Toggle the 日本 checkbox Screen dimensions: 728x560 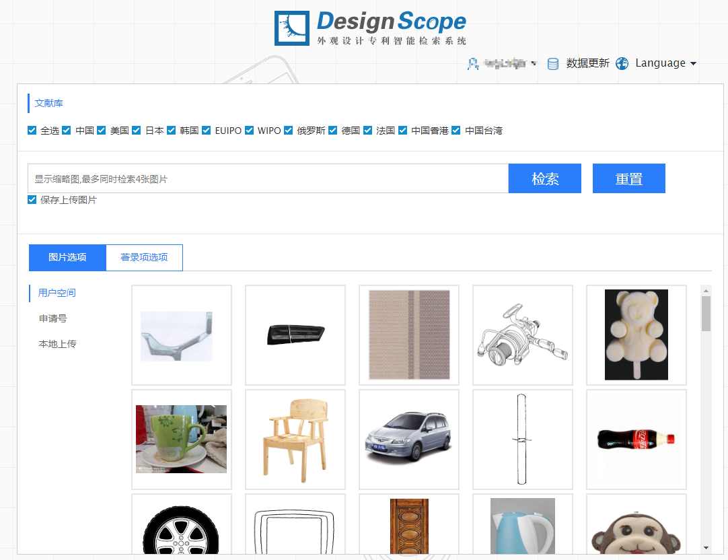pos(136,131)
